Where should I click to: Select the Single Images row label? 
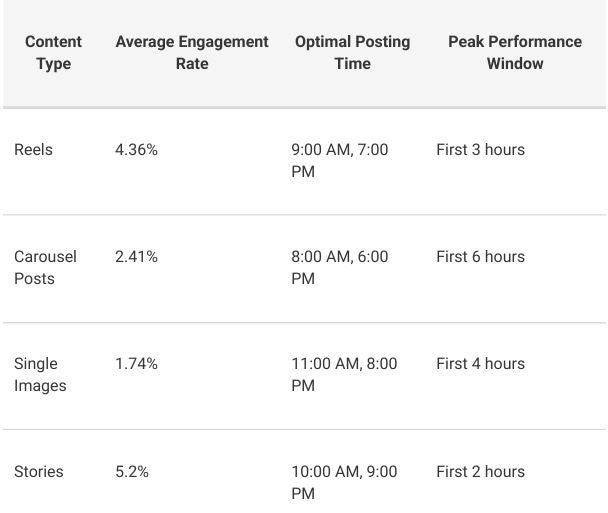click(40, 375)
